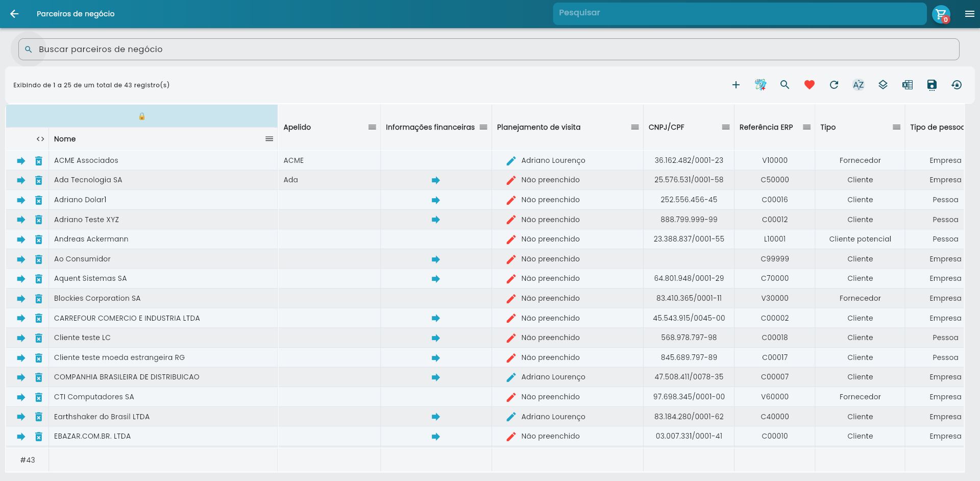980x481 pixels.
Task: Delete the Ada Tecnologia SA row
Action: pos(38,180)
